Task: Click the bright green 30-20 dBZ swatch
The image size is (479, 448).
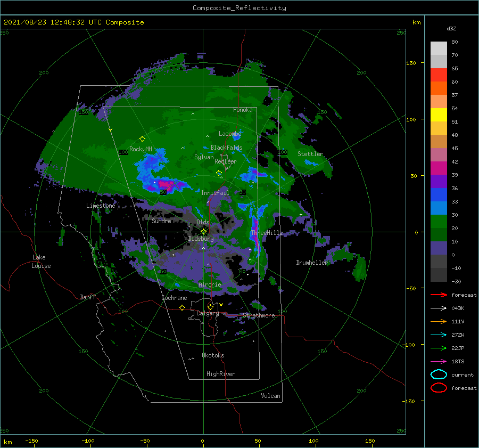Action: pos(439,221)
